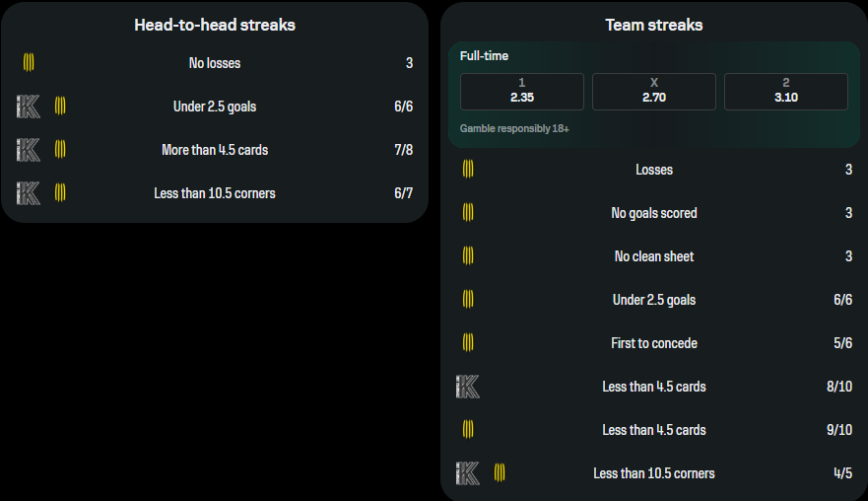Click the K team logo in head-to-head Less than 10.5 corners row
The image size is (868, 501).
pos(28,193)
